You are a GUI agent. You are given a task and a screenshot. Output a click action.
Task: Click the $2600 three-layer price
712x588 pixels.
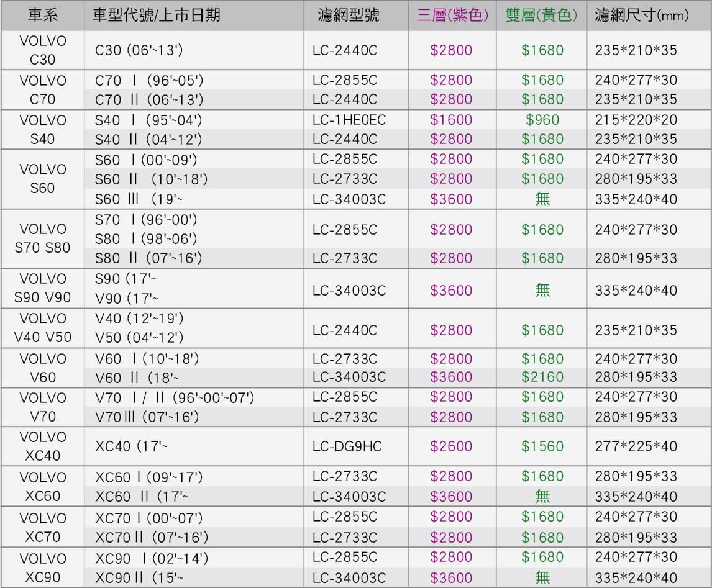451,446
